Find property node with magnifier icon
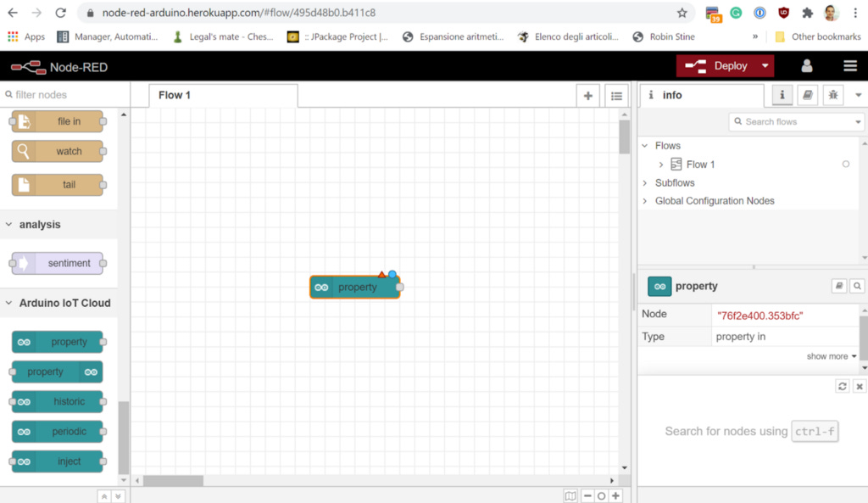The width and height of the screenshot is (868, 503). point(857,286)
